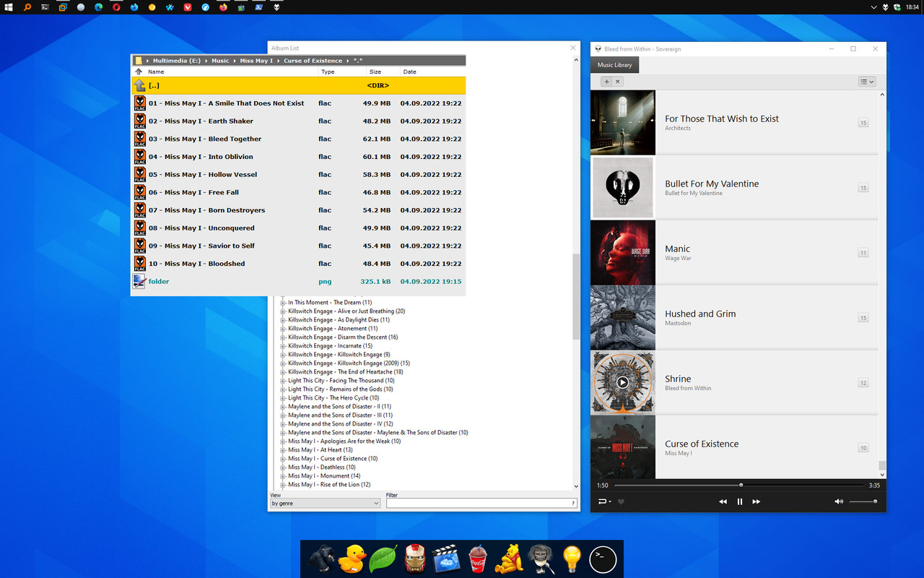Select the For Those That Wish to Exist cover
The height and width of the screenshot is (578, 924).
[623, 123]
